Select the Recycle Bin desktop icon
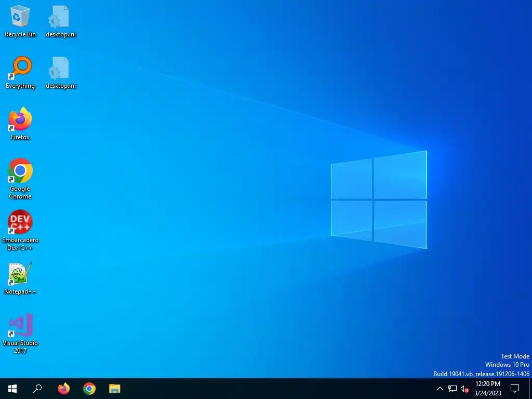The height and width of the screenshot is (399, 532). pos(20,21)
